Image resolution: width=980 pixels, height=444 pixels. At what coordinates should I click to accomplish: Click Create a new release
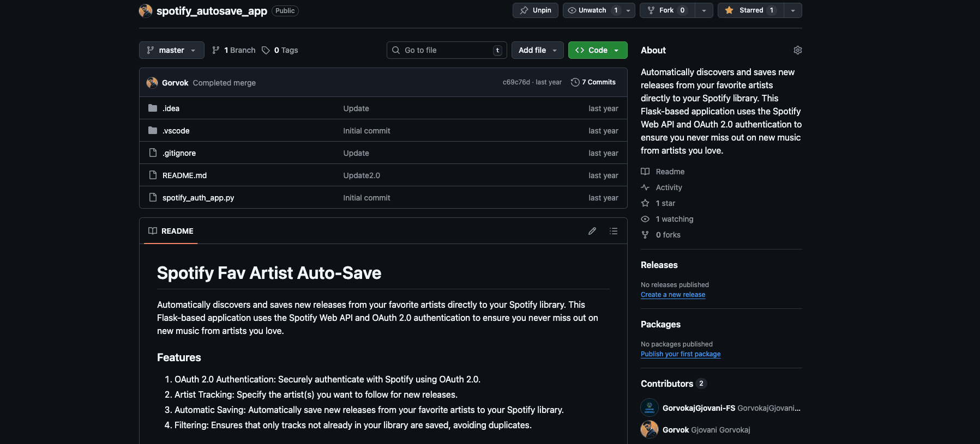673,295
